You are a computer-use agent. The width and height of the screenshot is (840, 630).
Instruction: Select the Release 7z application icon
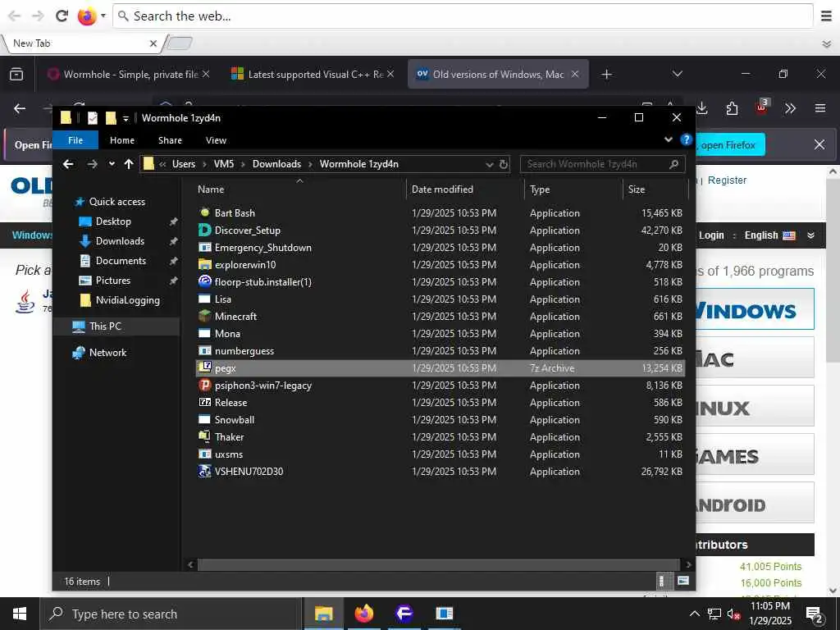click(x=204, y=402)
